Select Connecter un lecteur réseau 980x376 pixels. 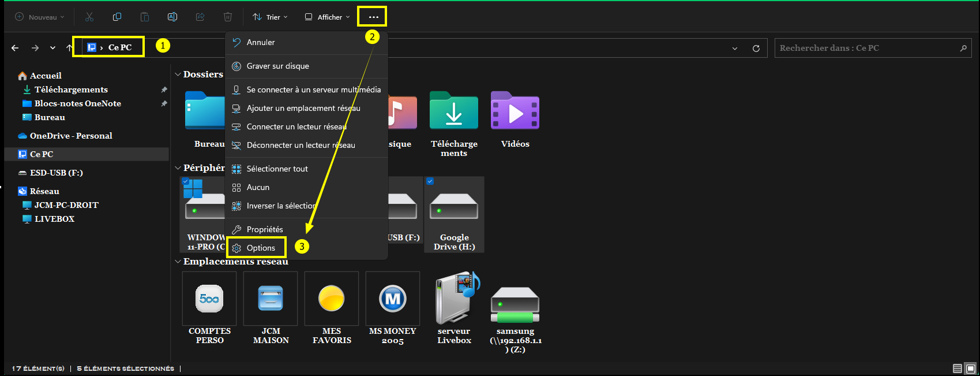click(306, 126)
